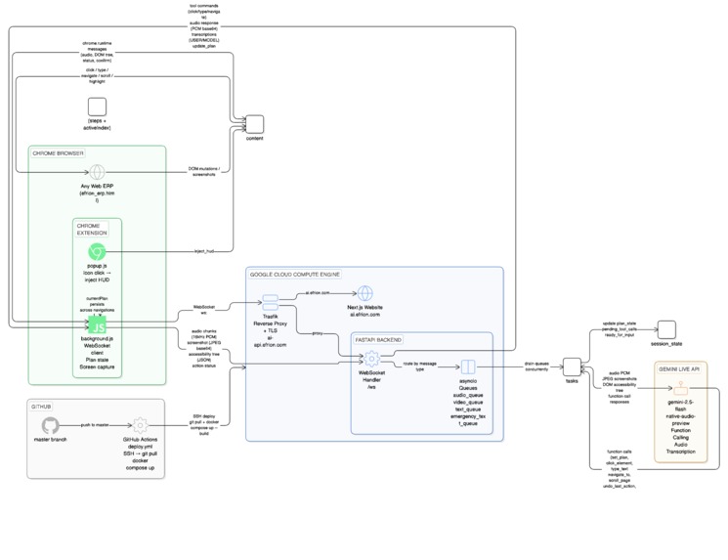Viewport: 728px width, 560px height.
Task: Click the asyncio Queues icon
Action: tap(468, 366)
